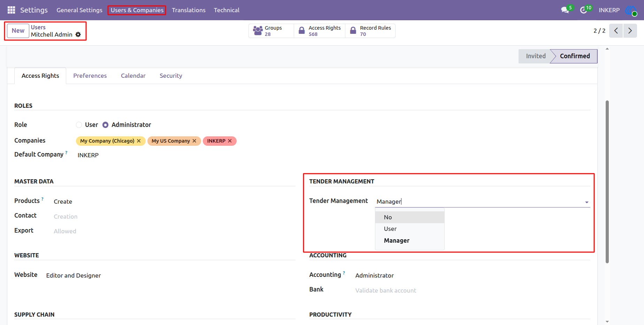Open the activities clock icon with badge 10
The height and width of the screenshot is (325, 644).
pos(584,10)
